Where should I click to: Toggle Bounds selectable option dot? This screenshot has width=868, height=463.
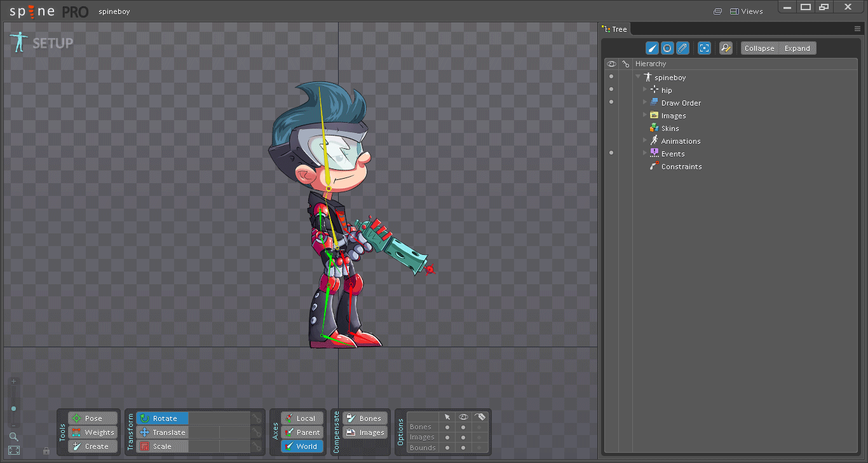click(447, 448)
